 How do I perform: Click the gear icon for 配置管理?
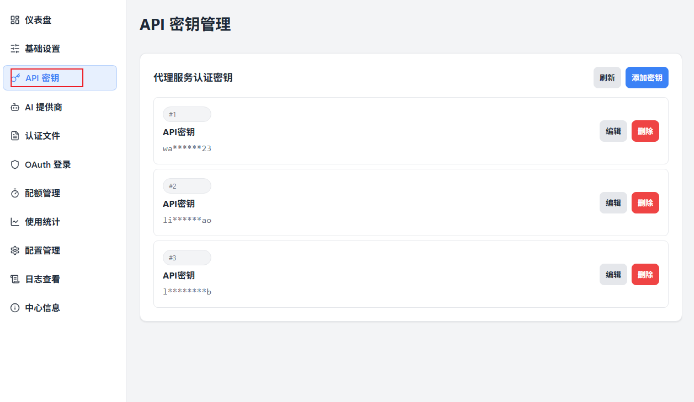[x=15, y=250]
